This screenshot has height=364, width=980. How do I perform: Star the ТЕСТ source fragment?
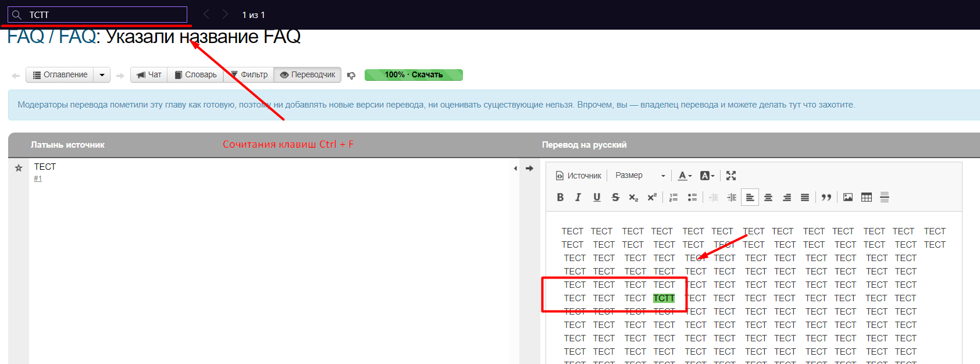(19, 168)
